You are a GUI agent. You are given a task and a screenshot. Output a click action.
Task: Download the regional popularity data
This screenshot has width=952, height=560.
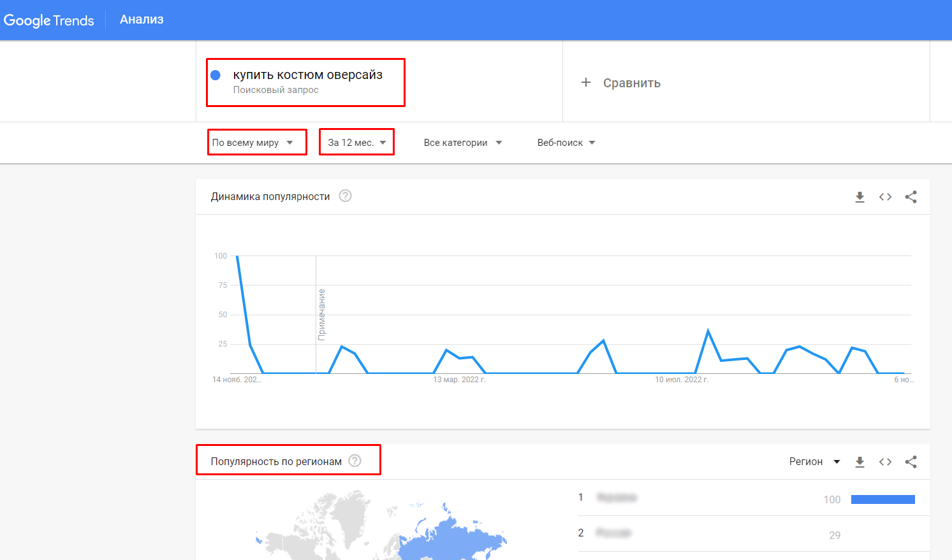[x=860, y=462]
